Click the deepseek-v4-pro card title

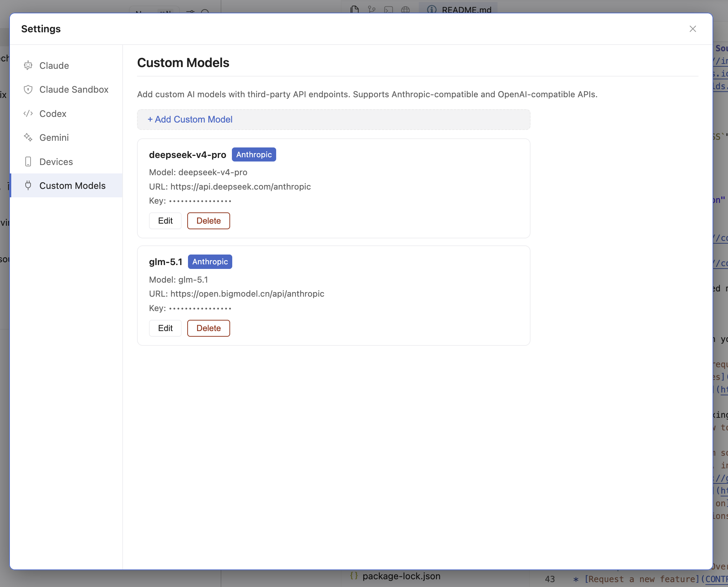[188, 155]
